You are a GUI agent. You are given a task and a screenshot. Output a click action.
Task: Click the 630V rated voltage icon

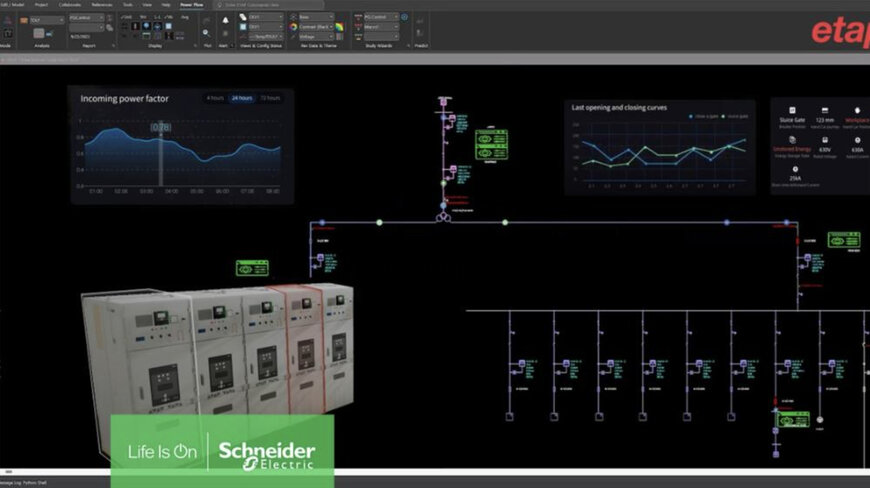(825, 140)
